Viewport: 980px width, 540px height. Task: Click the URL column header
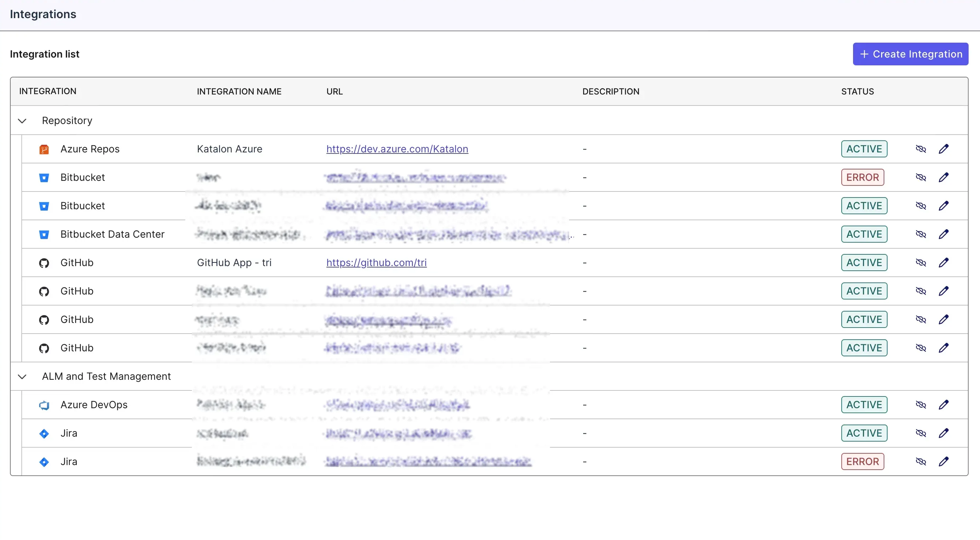334,92
